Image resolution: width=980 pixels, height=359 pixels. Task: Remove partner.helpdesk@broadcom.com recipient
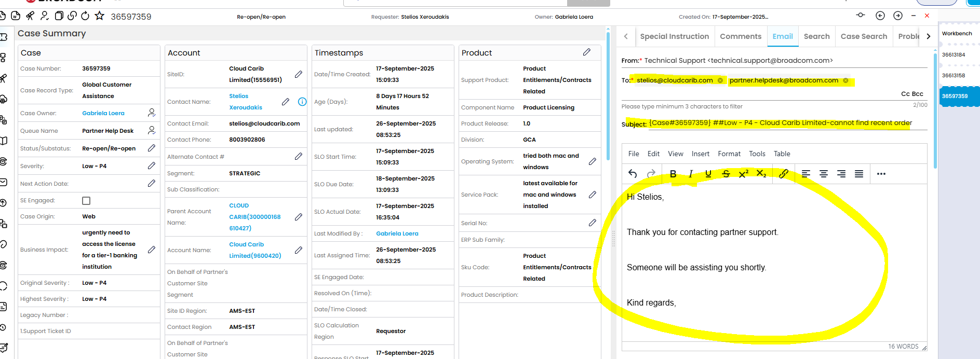[845, 80]
